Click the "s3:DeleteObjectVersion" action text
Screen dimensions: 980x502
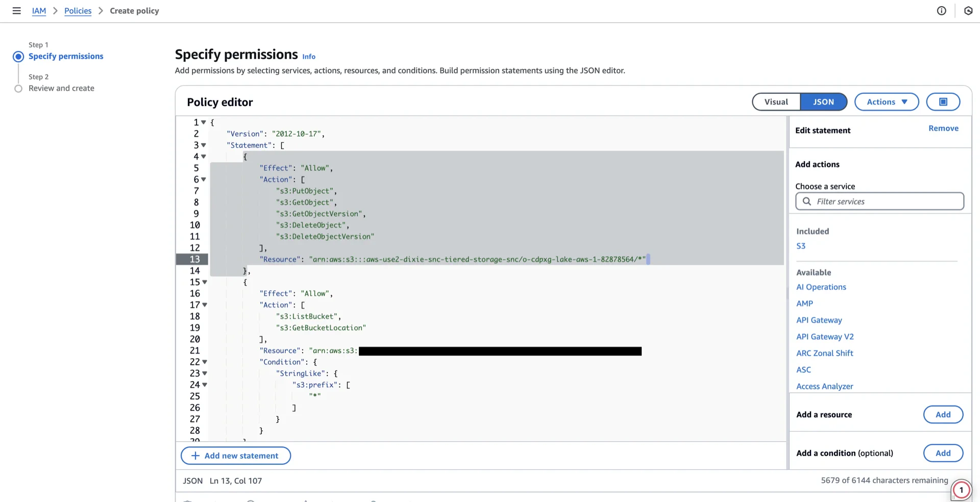coord(325,237)
